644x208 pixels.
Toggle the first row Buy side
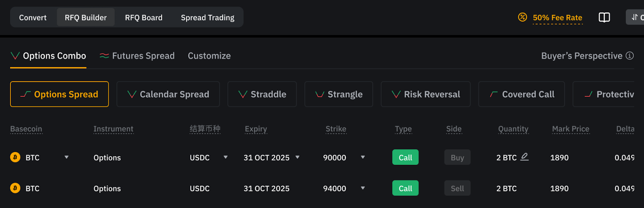[x=457, y=157]
